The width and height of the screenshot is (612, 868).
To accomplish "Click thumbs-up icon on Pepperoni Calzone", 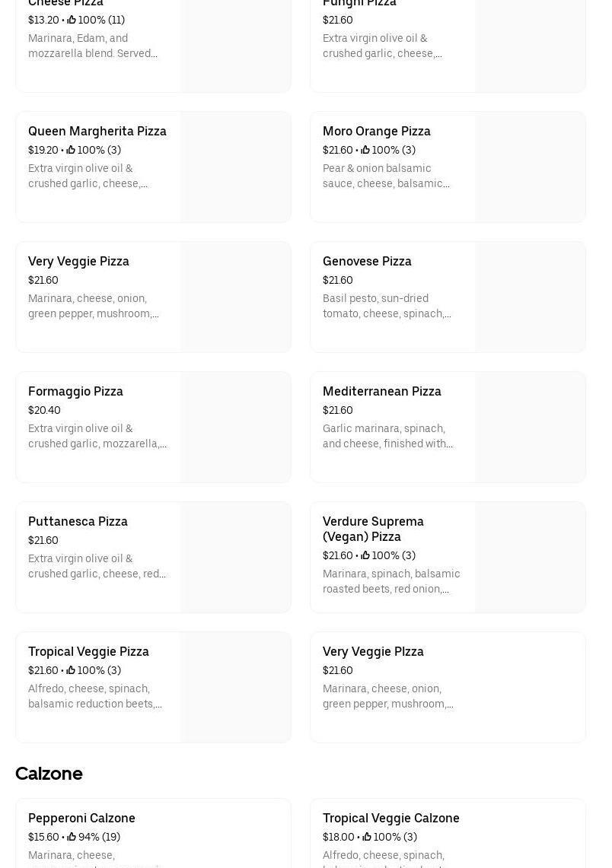I will [x=72, y=837].
